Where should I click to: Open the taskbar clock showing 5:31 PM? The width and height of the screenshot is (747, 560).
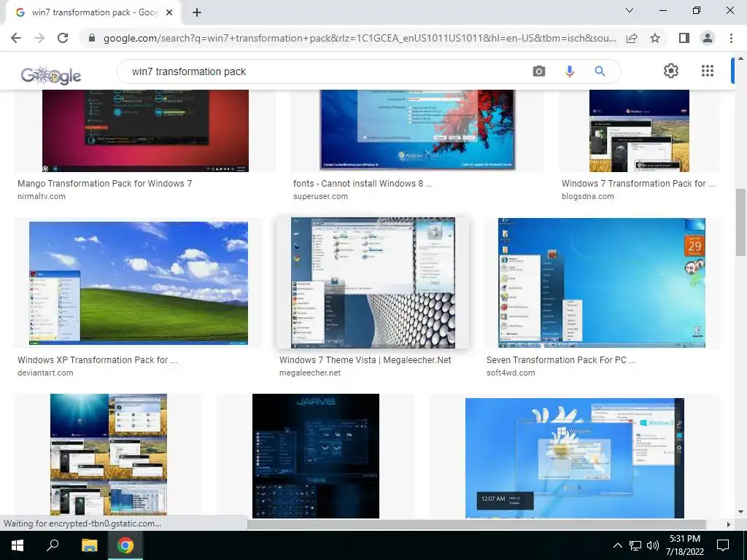[684, 545]
